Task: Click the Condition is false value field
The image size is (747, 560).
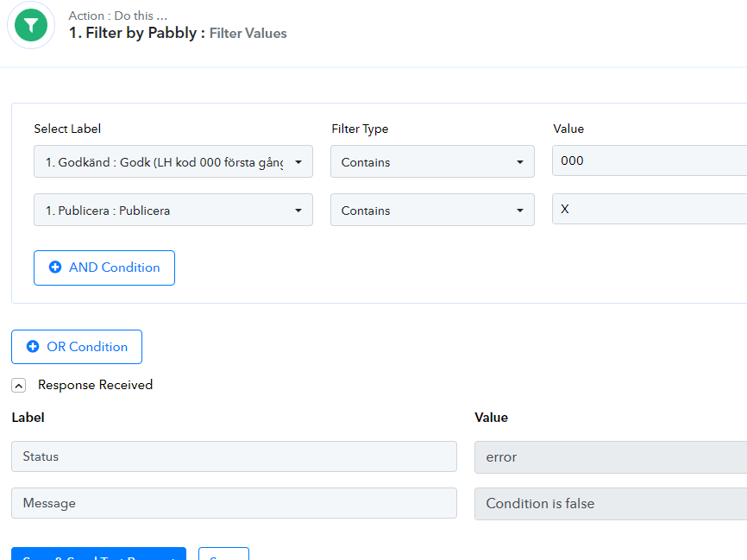Action: coord(611,504)
